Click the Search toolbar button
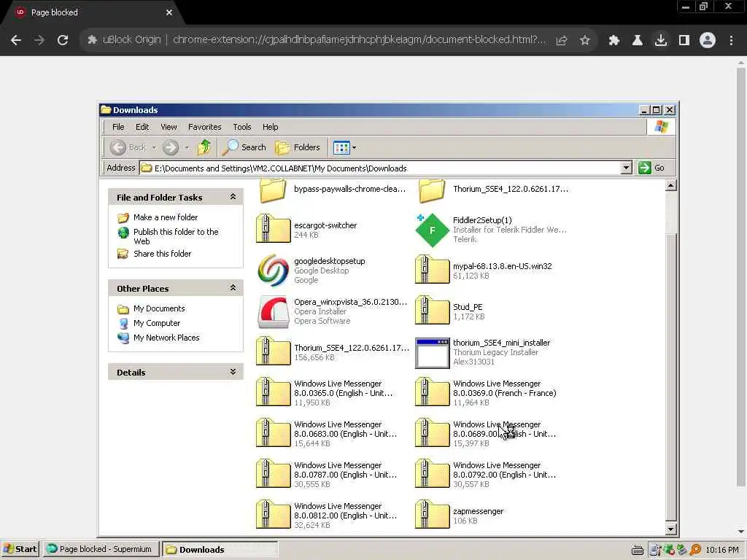Viewport: 747px width, 560px height. point(244,147)
